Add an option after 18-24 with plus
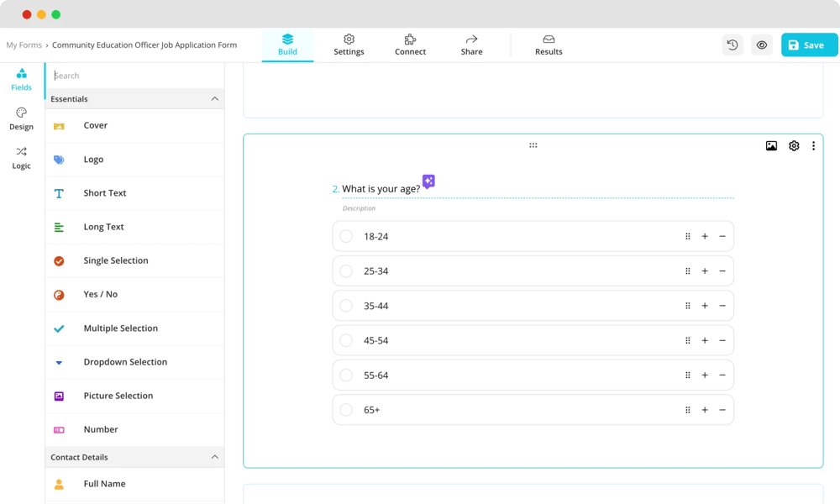The width and height of the screenshot is (840, 504). pos(705,237)
